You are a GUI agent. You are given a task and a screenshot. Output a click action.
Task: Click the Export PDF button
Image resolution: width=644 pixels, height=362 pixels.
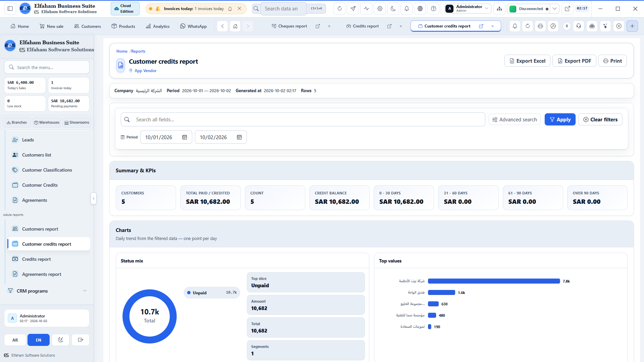pos(574,61)
